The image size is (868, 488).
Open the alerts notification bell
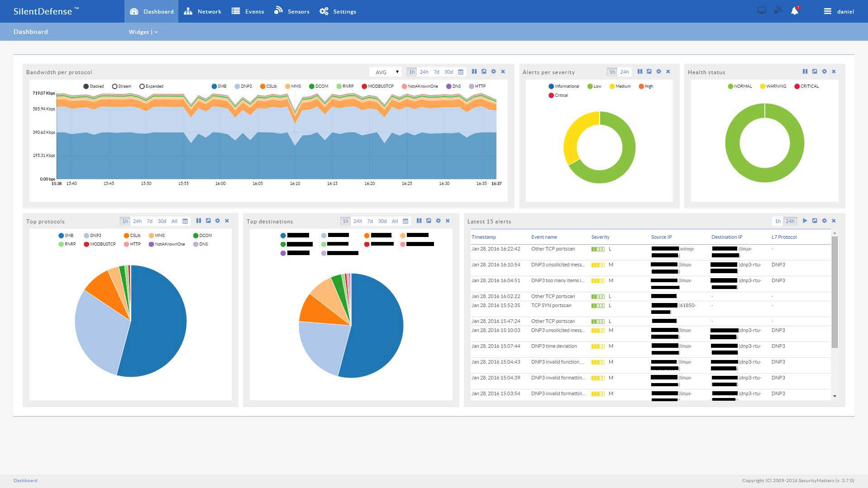(x=794, y=11)
